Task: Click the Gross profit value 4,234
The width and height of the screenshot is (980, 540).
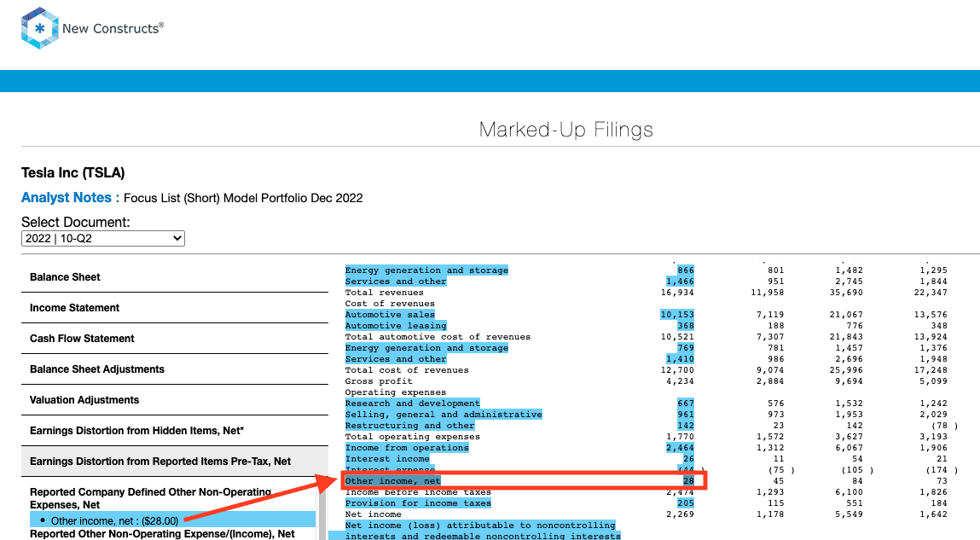Action: click(x=680, y=381)
